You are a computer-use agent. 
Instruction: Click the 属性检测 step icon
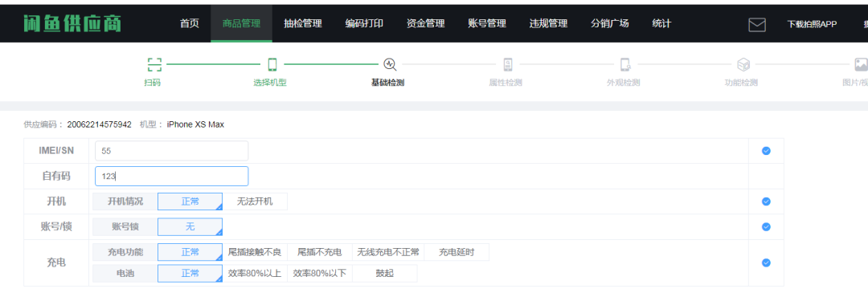point(508,65)
